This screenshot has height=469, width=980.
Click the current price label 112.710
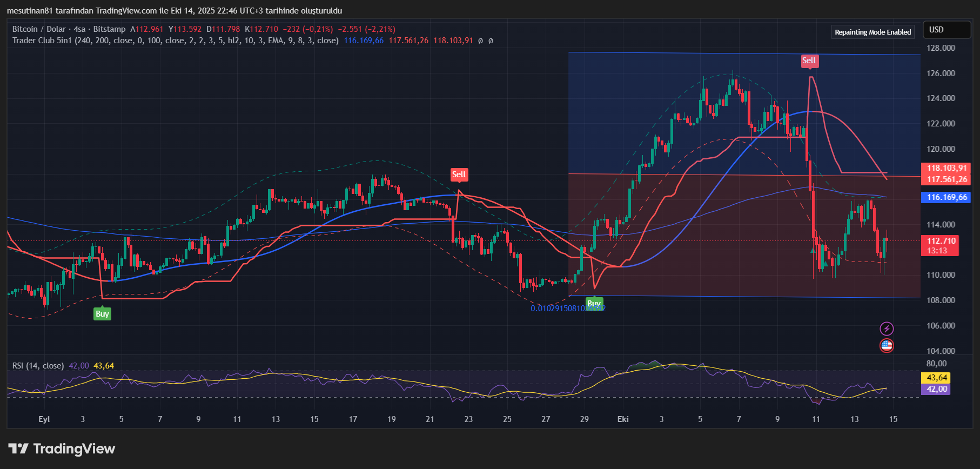tap(941, 241)
